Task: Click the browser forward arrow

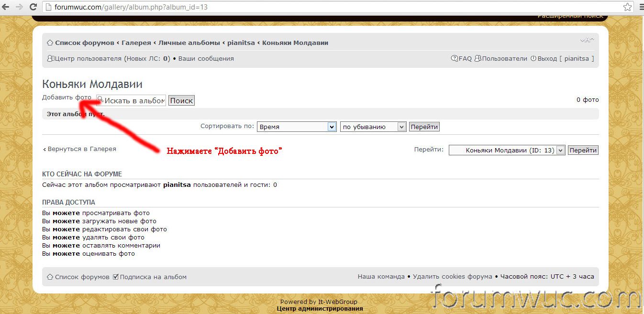Action: point(19,7)
